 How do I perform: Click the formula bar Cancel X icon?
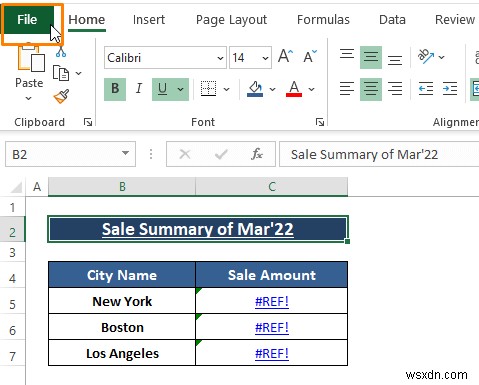pos(185,154)
